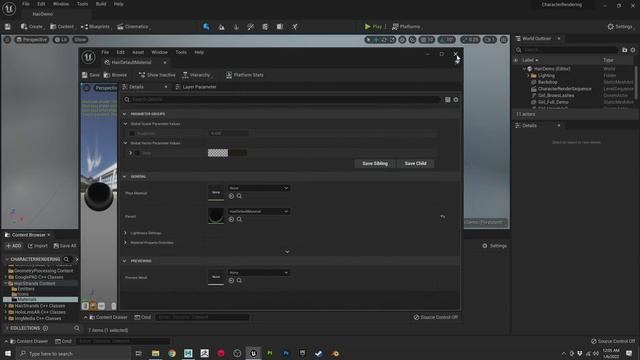Click Import in Content Browser
This screenshot has height=360, width=640.
coord(38,246)
